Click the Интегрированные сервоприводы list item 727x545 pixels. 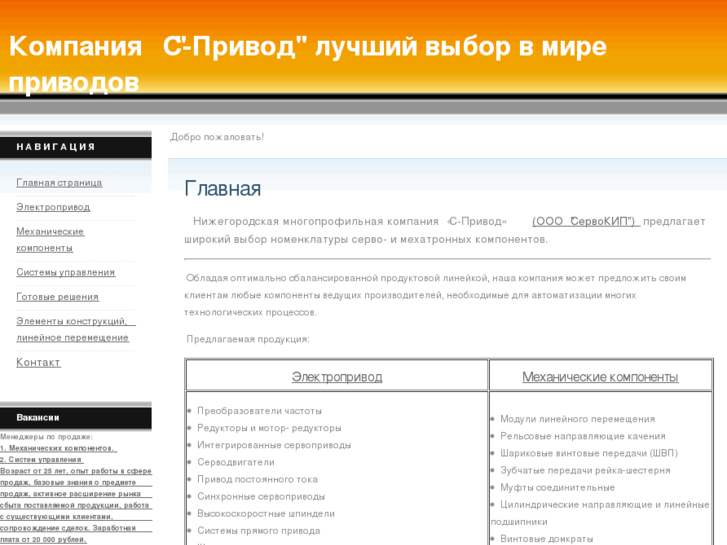point(274,445)
